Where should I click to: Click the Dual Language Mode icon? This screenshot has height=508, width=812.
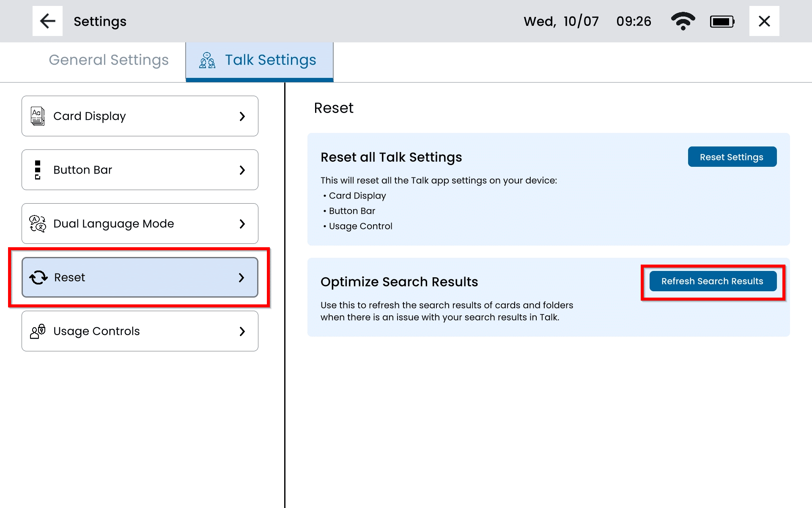coord(38,224)
